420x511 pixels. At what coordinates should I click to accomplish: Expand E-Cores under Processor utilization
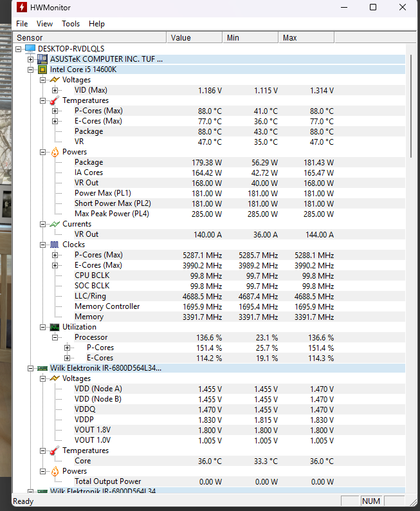tap(67, 358)
